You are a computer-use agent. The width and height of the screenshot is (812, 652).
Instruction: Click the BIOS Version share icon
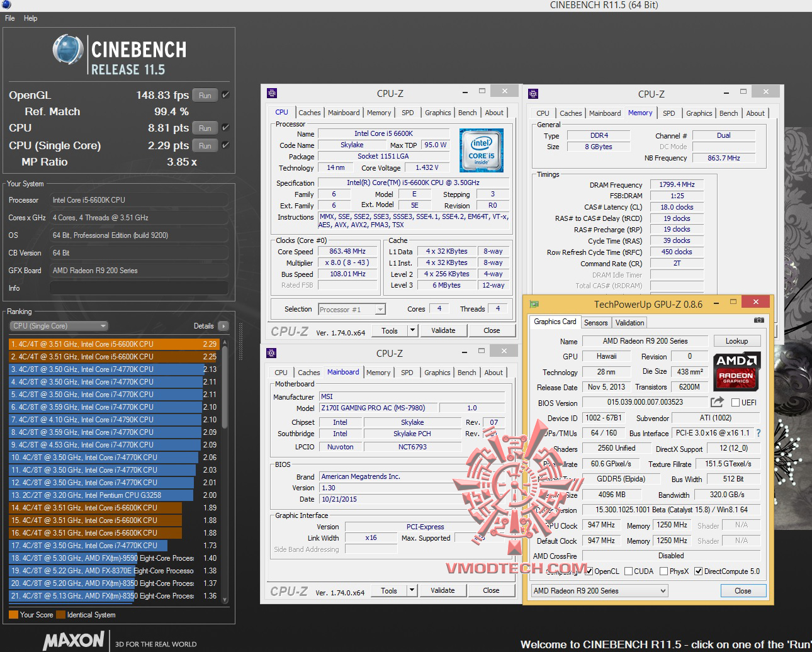coord(717,402)
